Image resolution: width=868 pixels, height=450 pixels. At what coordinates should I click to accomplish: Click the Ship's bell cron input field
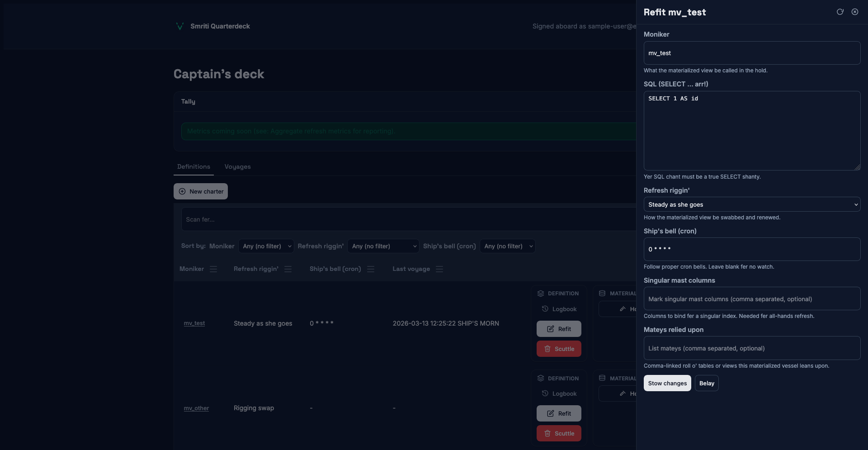point(751,249)
